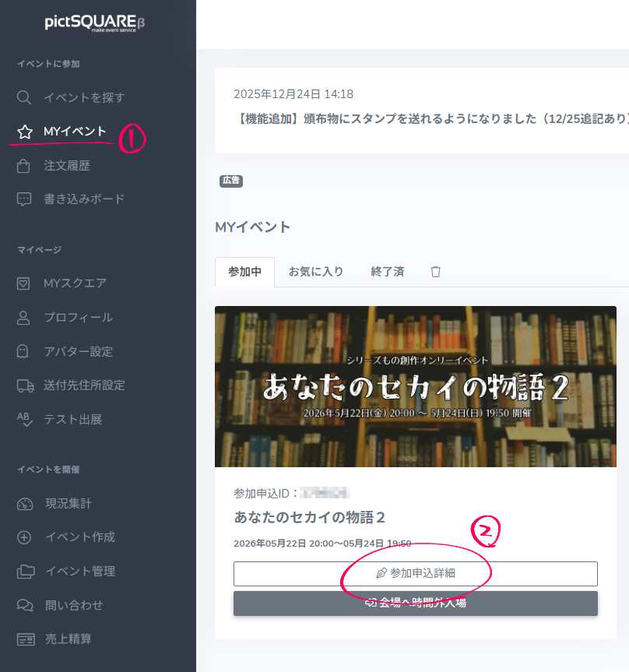Image resolution: width=629 pixels, height=672 pixels.
Task: Open 注文履歴 shopping bag icon
Action: coord(24,166)
